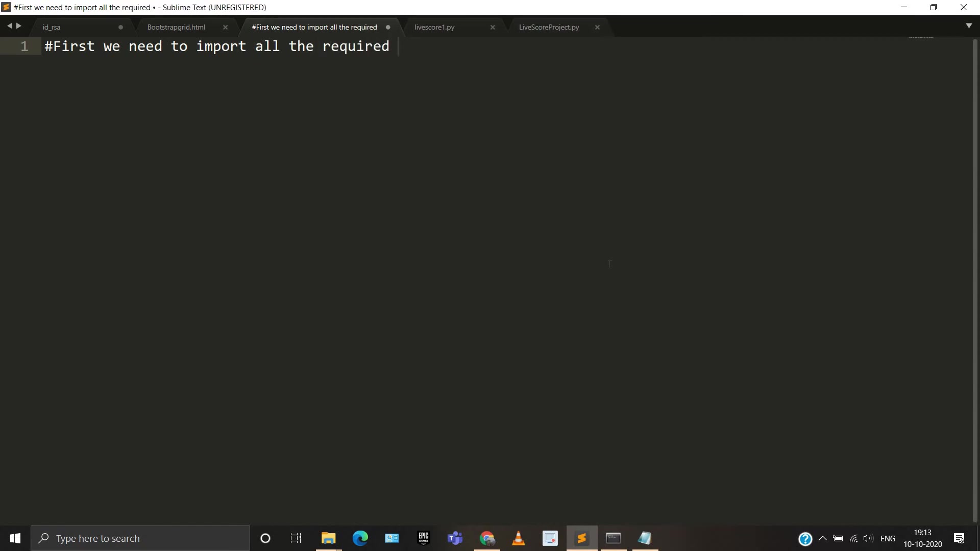Show hidden system tray icons

point(822,538)
